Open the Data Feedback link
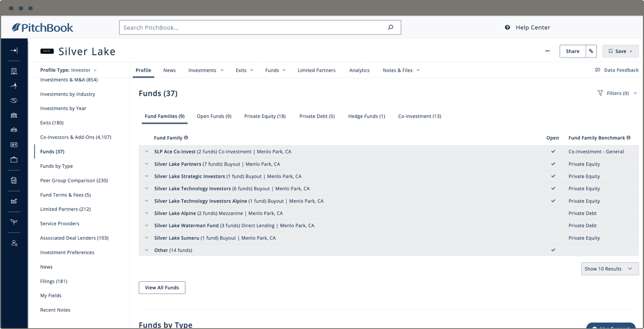The height and width of the screenshot is (329, 644). [617, 70]
